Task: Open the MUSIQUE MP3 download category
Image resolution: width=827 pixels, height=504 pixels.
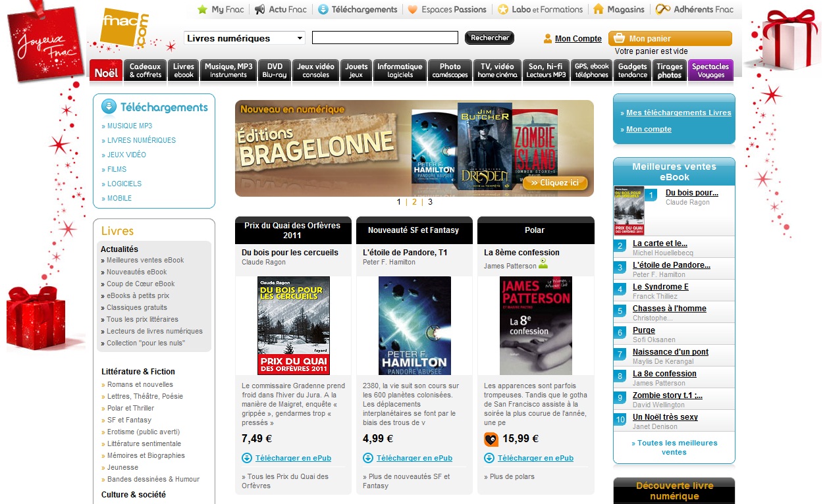Action: point(130,126)
